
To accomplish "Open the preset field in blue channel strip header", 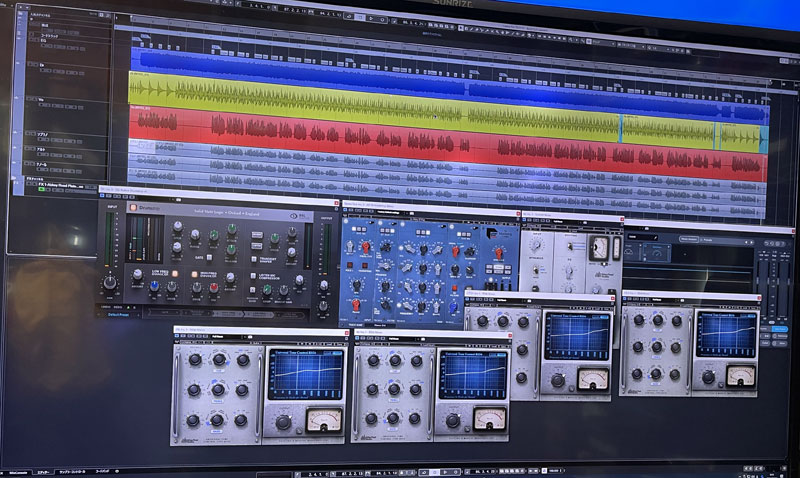I will point(389,212).
